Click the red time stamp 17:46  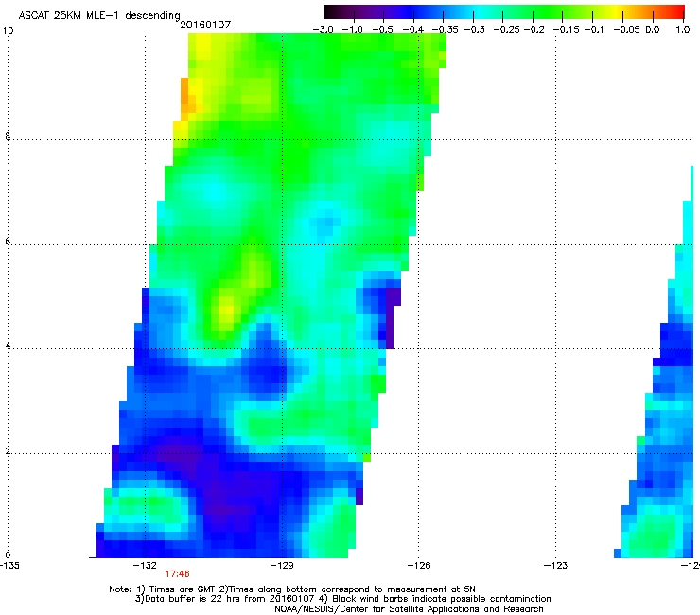177,574
